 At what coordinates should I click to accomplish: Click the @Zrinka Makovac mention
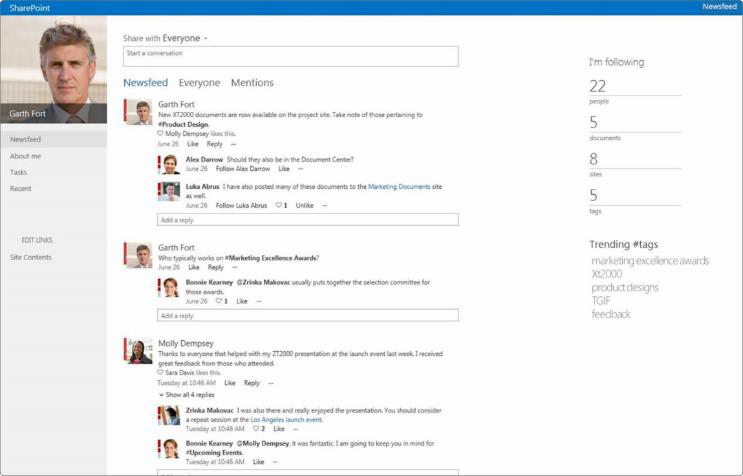point(263,282)
